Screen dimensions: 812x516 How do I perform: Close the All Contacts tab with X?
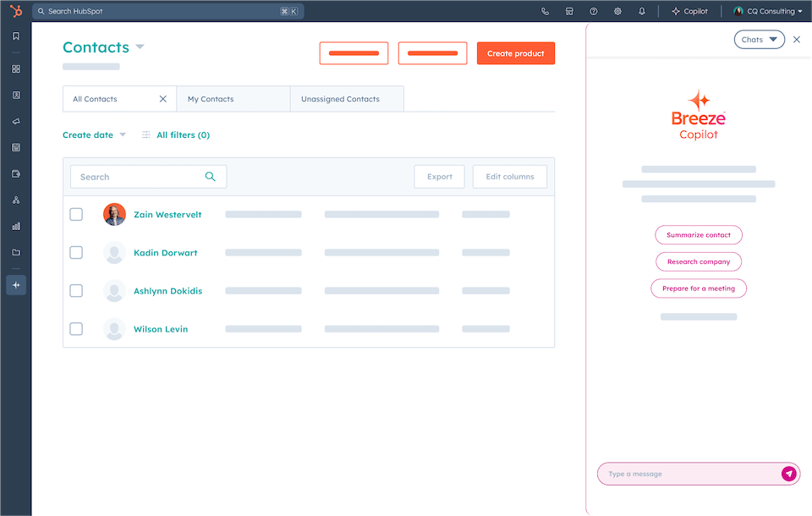(x=162, y=99)
